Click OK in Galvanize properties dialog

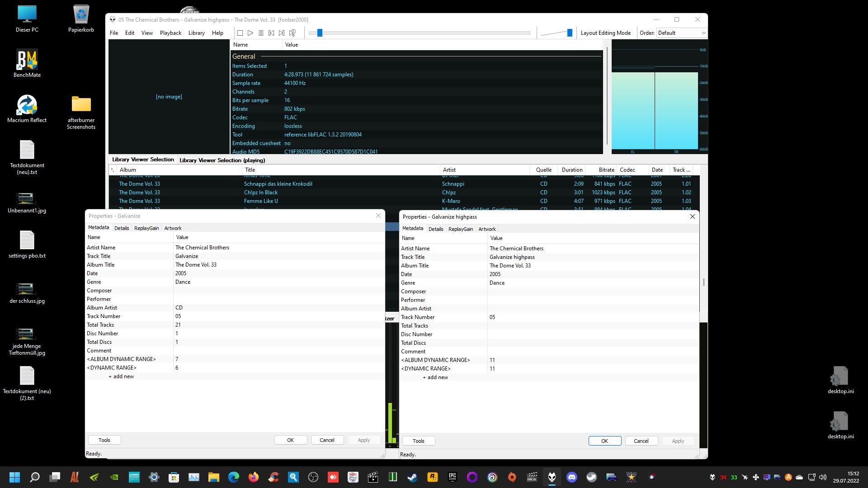[x=291, y=440]
